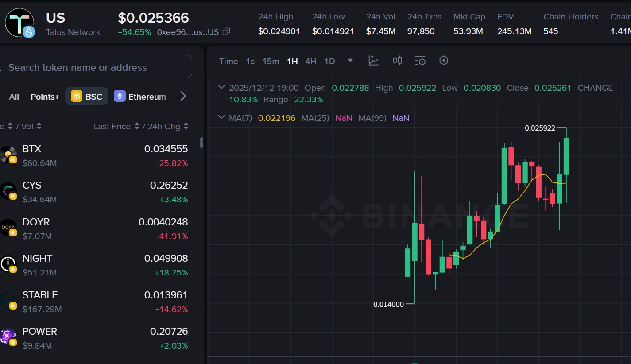Image resolution: width=631 pixels, height=364 pixels.
Task: Collapse the MA indicator legend chevron
Action: pyautogui.click(x=221, y=117)
